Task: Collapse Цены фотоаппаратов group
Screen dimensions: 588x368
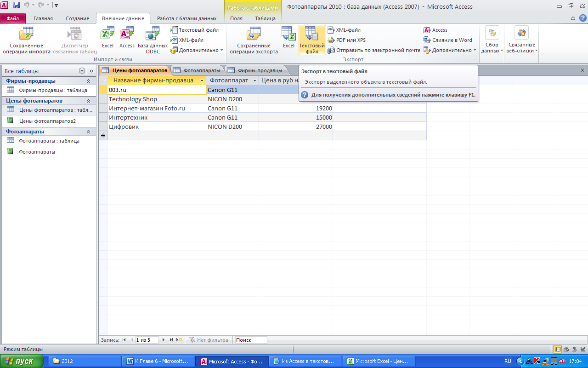Action: coord(88,101)
